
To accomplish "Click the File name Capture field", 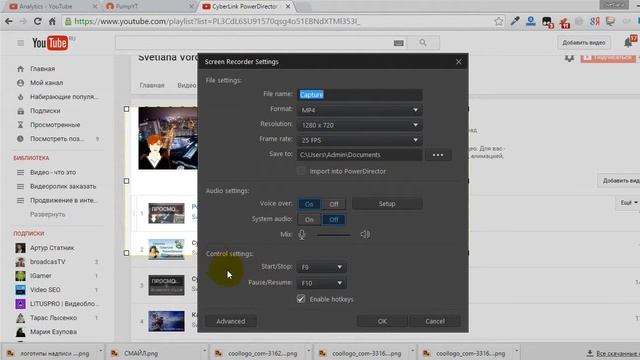I will pyautogui.click(x=359, y=95).
